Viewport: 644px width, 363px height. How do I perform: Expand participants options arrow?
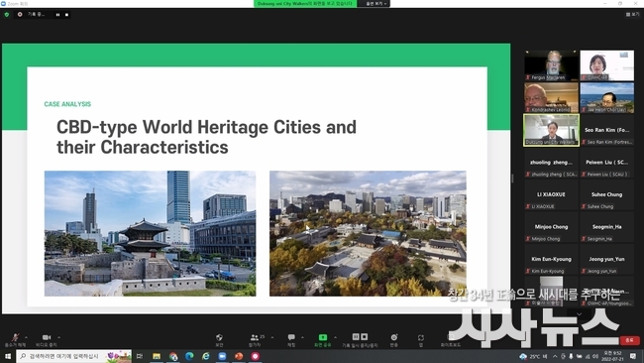click(x=271, y=337)
